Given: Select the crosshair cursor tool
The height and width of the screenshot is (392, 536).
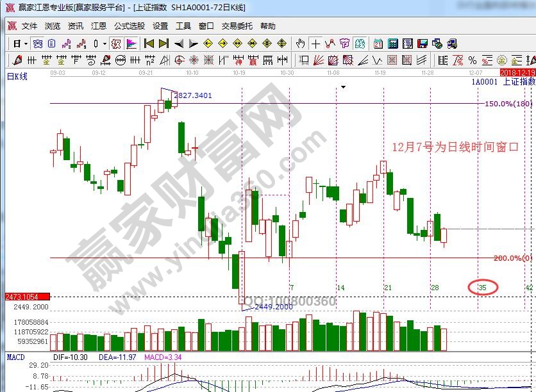Looking at the screenshot, I should pos(315,44).
